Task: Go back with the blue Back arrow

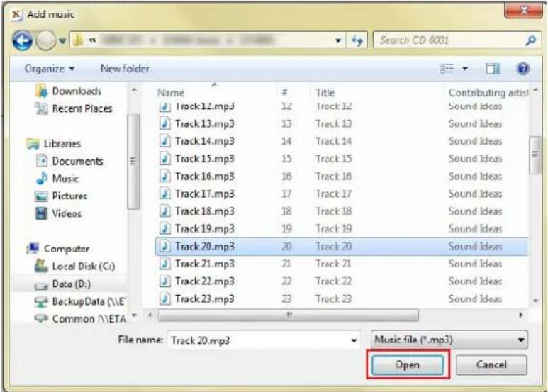Action: coord(23,41)
